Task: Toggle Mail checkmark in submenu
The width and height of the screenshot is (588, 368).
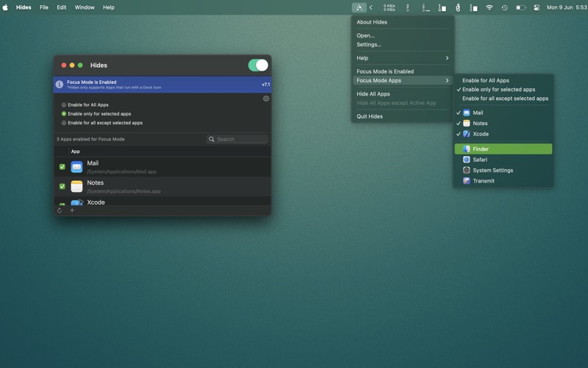Action: click(458, 113)
